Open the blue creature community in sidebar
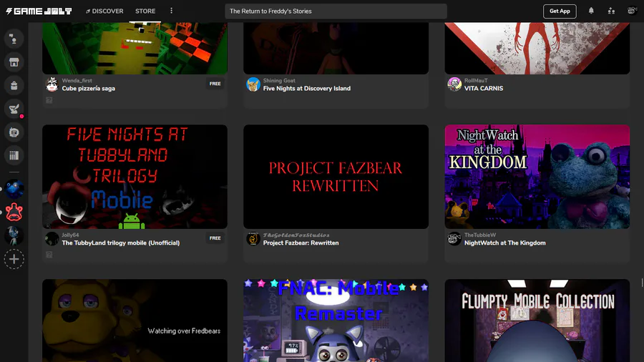Screen dimensions: 644x362 (14, 189)
